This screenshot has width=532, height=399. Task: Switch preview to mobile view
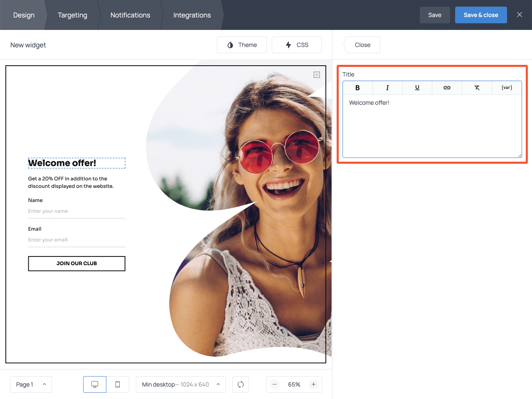[x=118, y=384]
